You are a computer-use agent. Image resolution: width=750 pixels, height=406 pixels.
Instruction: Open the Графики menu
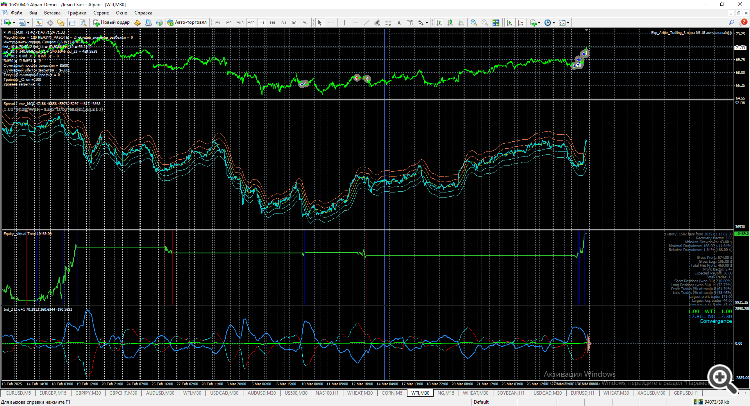(77, 13)
